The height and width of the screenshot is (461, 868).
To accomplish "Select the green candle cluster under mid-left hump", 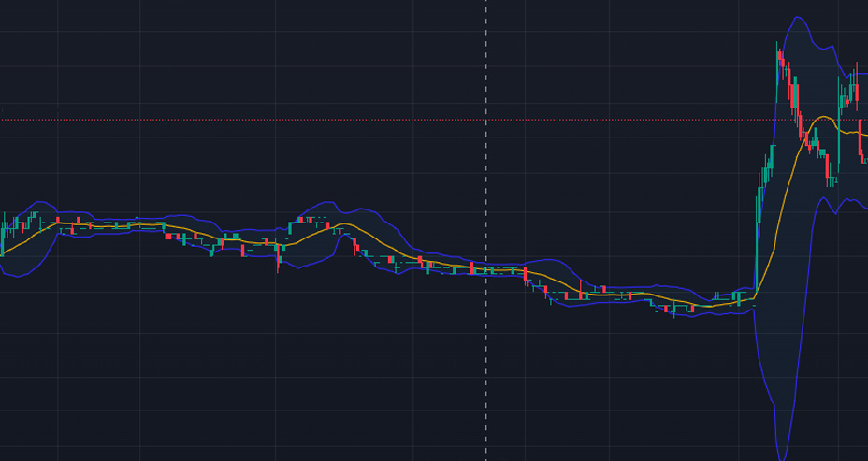I will tap(304, 222).
